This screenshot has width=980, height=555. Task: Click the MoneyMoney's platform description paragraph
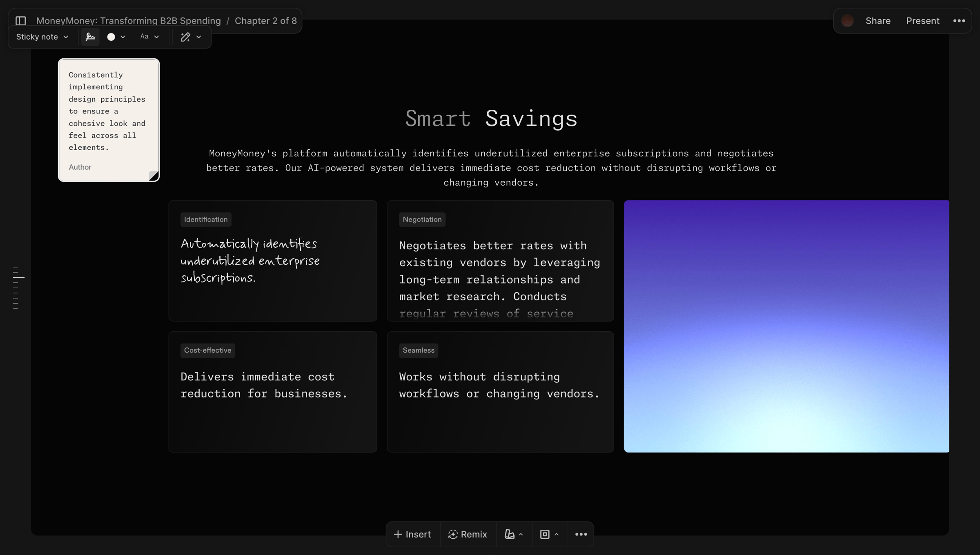coord(491,168)
